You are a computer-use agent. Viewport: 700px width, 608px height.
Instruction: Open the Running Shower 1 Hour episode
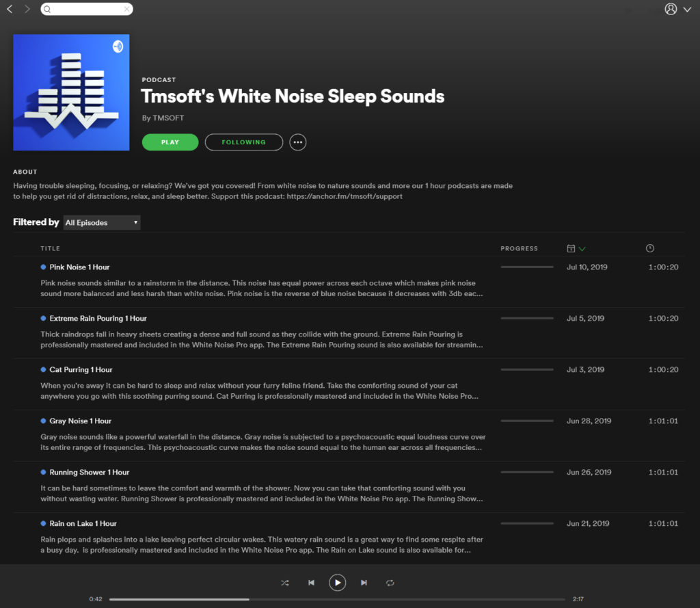(x=90, y=472)
